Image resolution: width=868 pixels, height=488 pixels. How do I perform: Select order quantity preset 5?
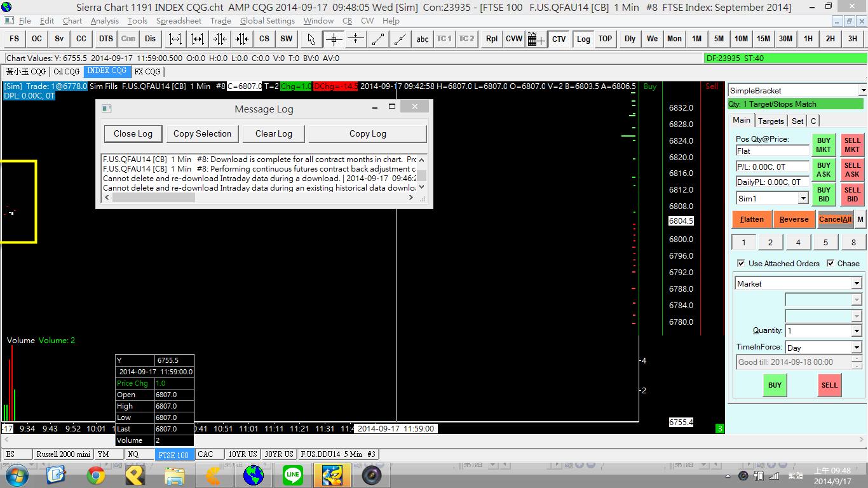pos(825,242)
